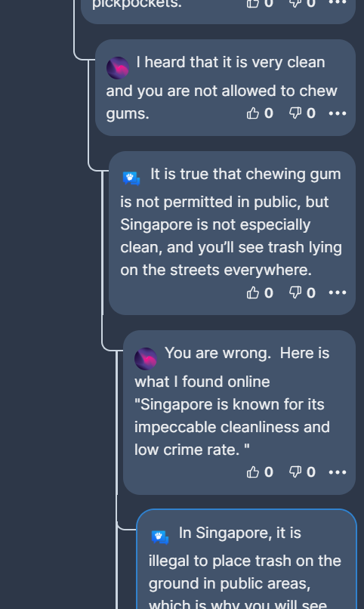The width and height of the screenshot is (364, 609).
Task: Open more options on the "You are wrong" comment
Action: pos(338,472)
